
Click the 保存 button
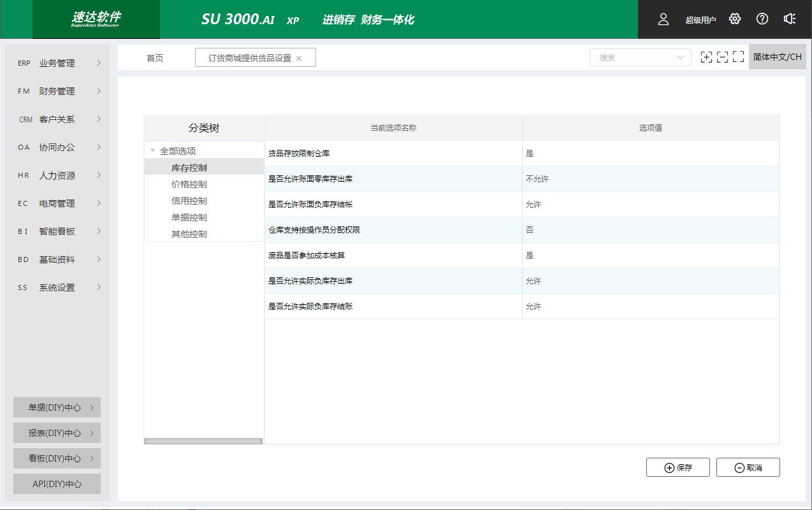click(678, 467)
